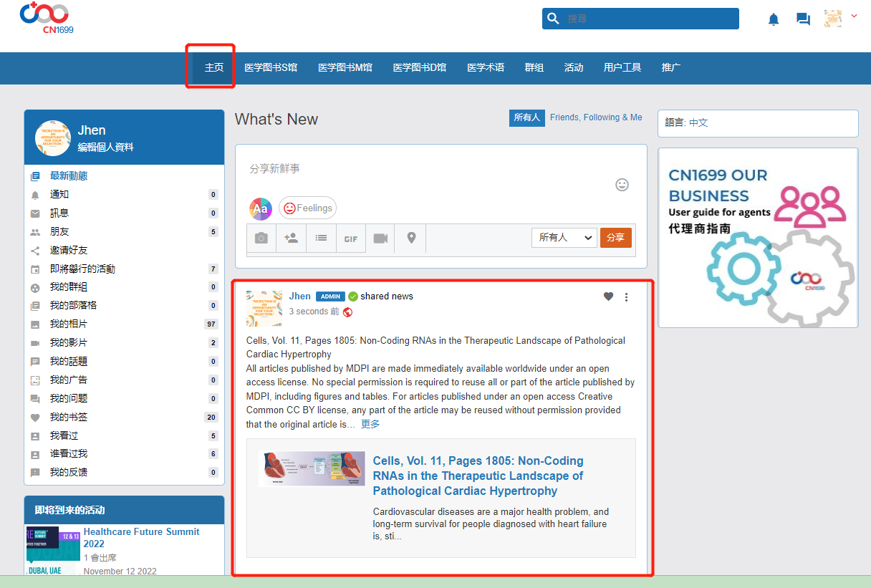The image size is (871, 588).
Task: Click the 即將舉行的活動 calendar icon
Action: pos(35,269)
